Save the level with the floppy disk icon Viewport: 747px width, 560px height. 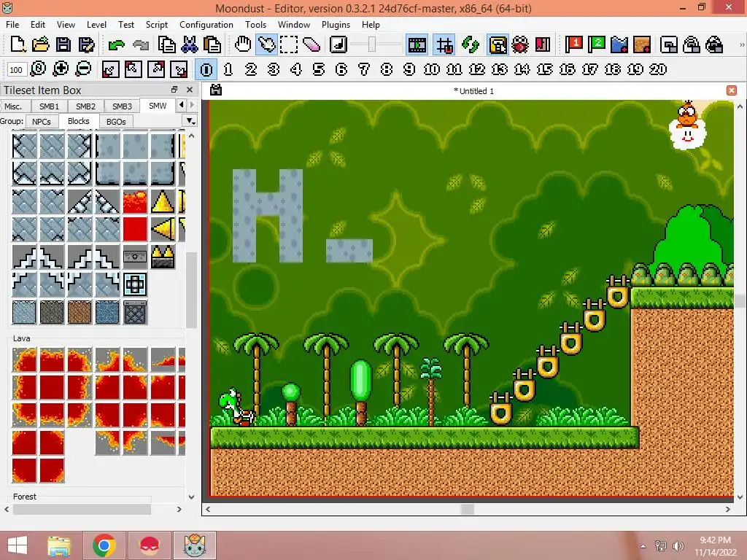click(63, 44)
